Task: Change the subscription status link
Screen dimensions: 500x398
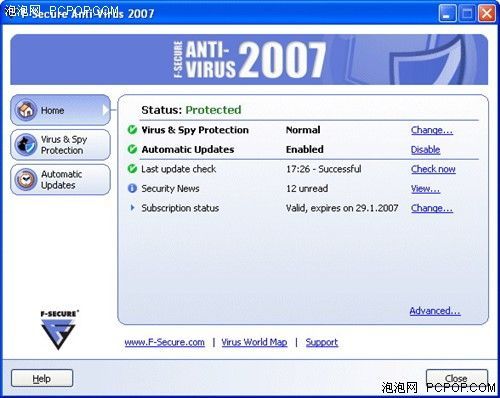Action: 432,208
